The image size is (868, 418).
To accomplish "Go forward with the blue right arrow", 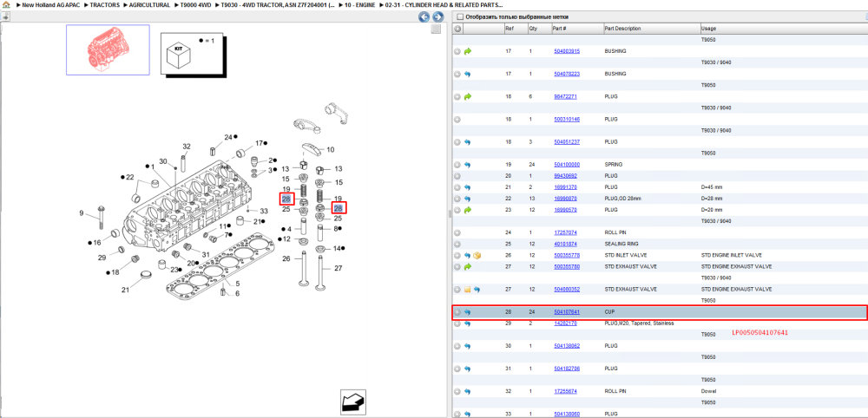I will click(436, 16).
